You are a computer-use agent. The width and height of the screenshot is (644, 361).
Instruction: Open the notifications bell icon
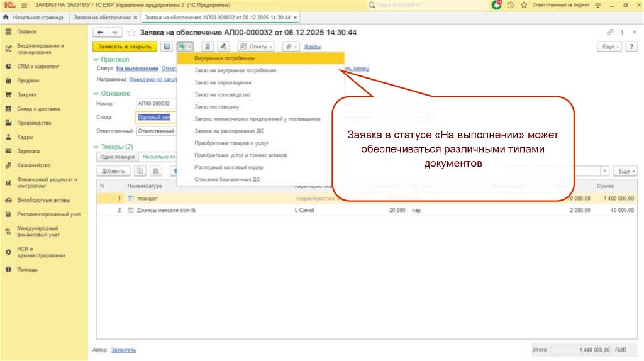click(x=497, y=4)
